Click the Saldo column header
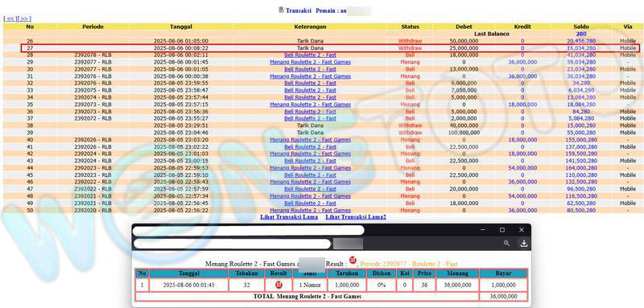Screen dimensions: 644x308 (581, 27)
